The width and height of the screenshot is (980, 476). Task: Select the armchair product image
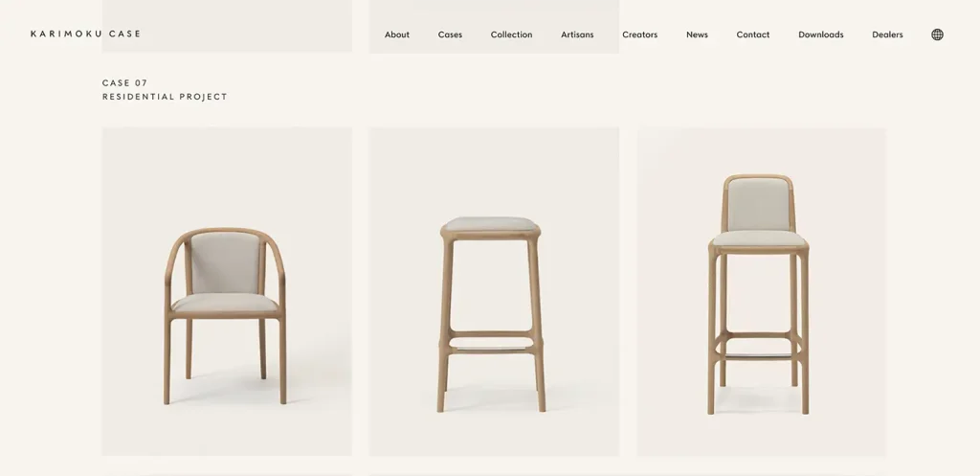coord(226,291)
